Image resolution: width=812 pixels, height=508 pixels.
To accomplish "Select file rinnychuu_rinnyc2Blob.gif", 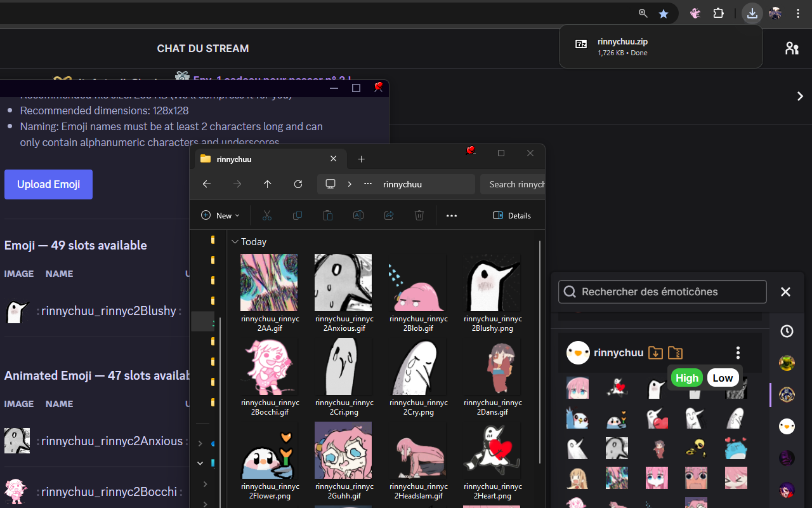I will coord(417,293).
